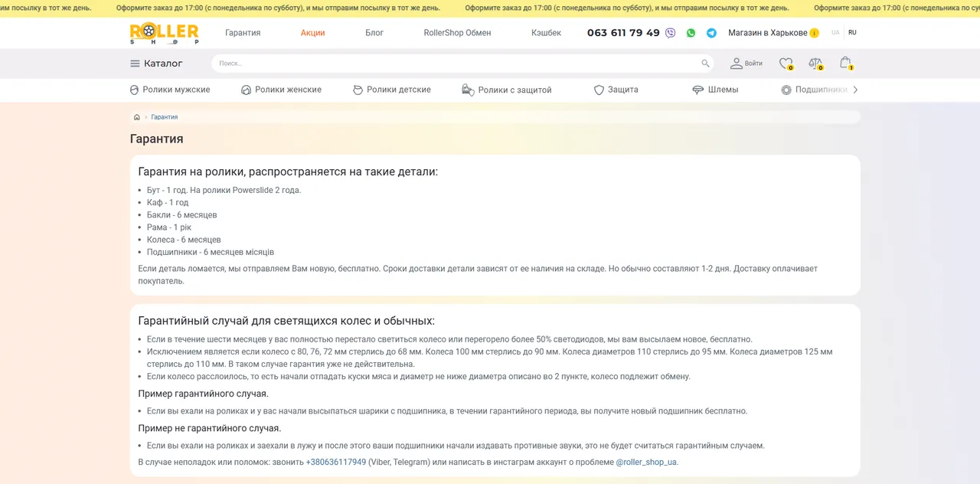Open Ролики детские category
Viewport: 980px width, 484px height.
pyautogui.click(x=391, y=90)
